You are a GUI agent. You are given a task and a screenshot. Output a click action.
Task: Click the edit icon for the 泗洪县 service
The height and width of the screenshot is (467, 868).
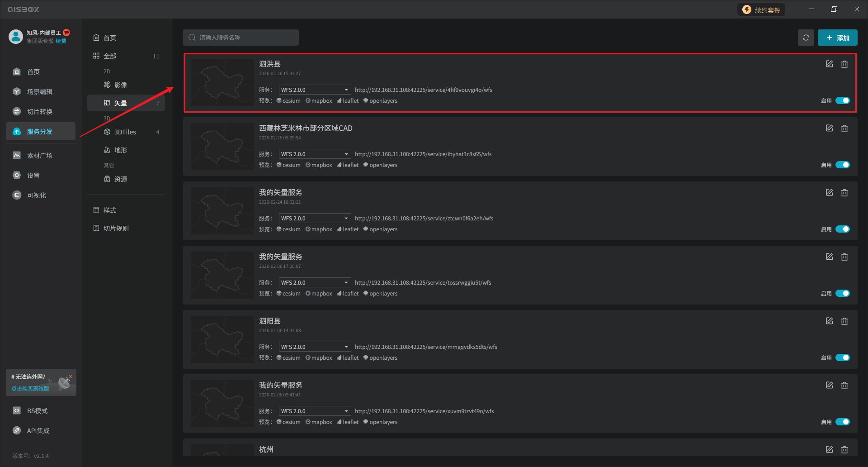pos(829,64)
